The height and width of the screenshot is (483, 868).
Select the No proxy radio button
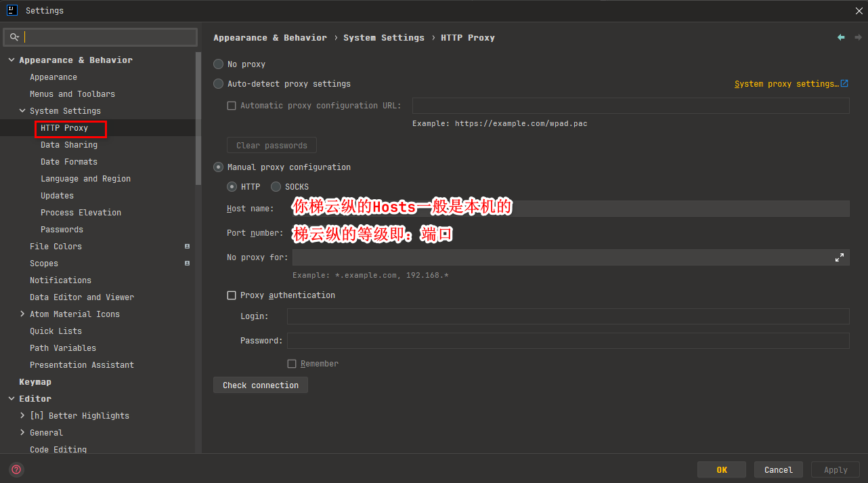[218, 64]
